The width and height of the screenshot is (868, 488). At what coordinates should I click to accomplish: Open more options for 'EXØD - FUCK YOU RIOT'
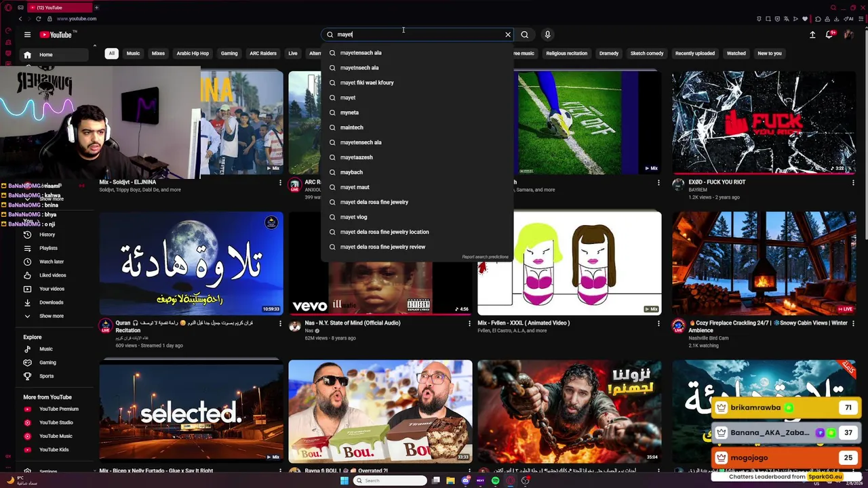(x=853, y=182)
